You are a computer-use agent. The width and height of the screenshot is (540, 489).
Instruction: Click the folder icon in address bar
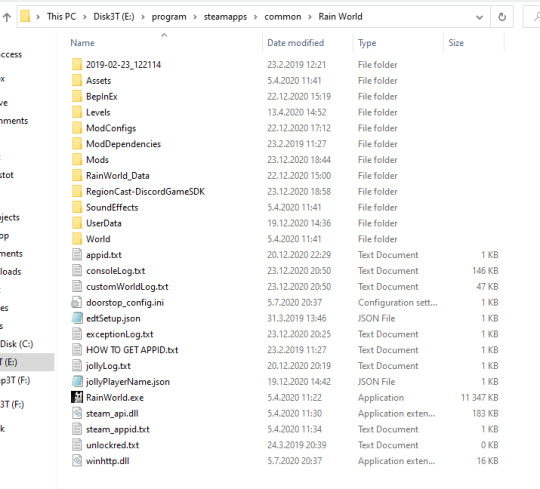[x=25, y=16]
